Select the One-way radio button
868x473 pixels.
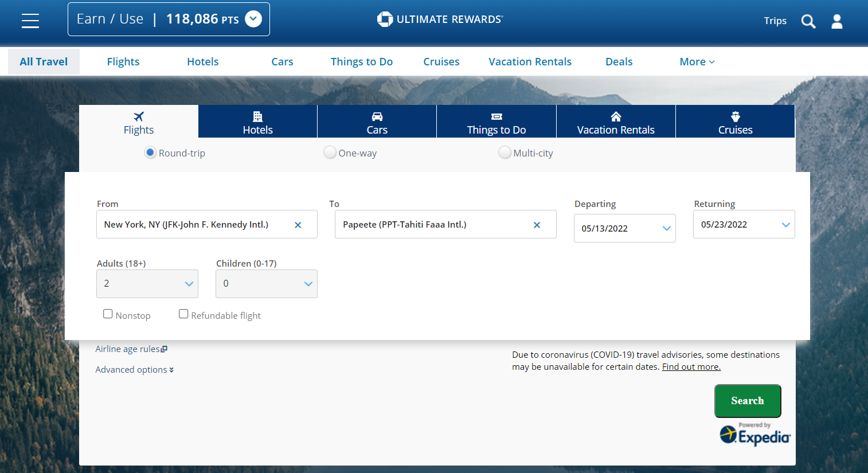pyautogui.click(x=330, y=153)
